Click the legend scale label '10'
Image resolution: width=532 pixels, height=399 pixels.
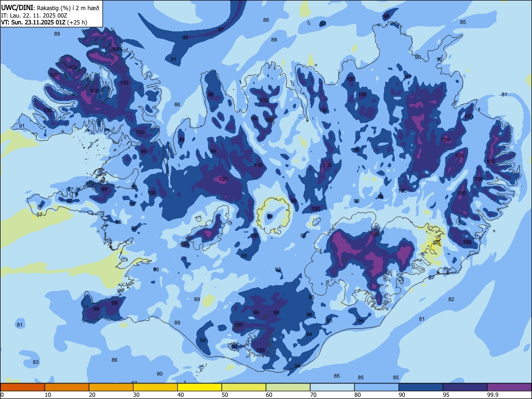pyautogui.click(x=48, y=395)
